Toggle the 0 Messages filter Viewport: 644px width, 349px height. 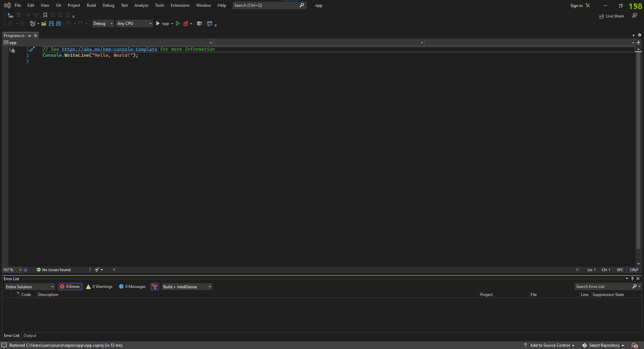(x=132, y=287)
